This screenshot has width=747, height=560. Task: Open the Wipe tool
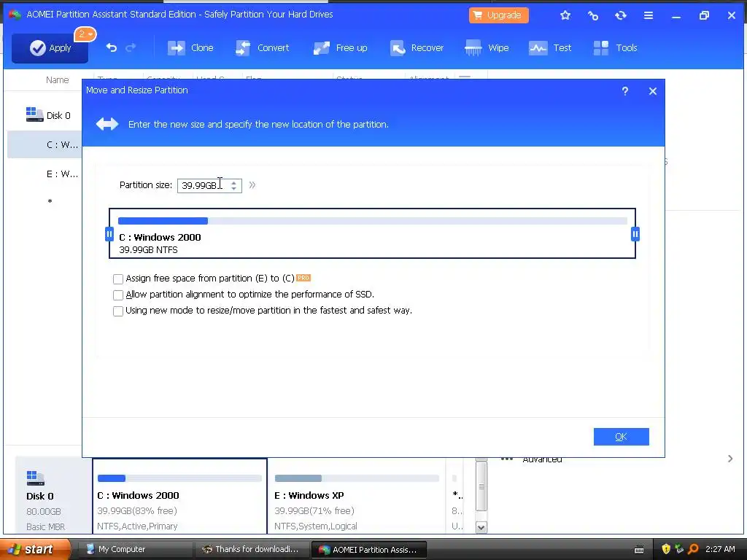487,47
